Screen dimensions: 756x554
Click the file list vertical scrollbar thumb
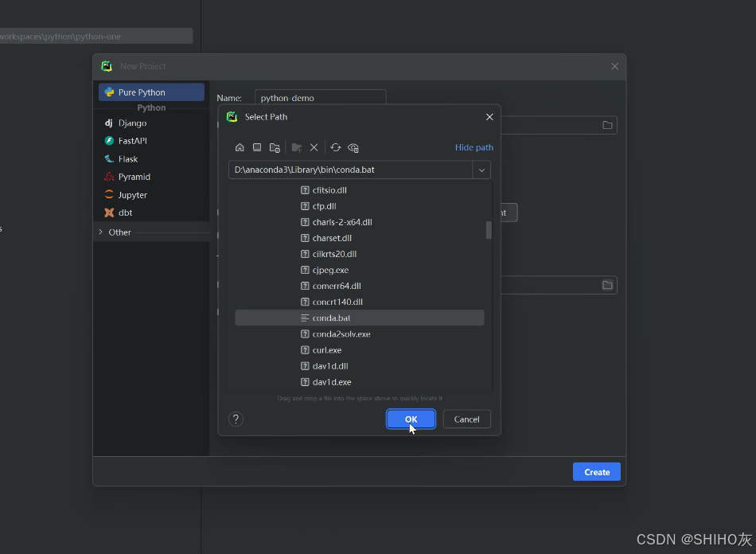pos(489,230)
